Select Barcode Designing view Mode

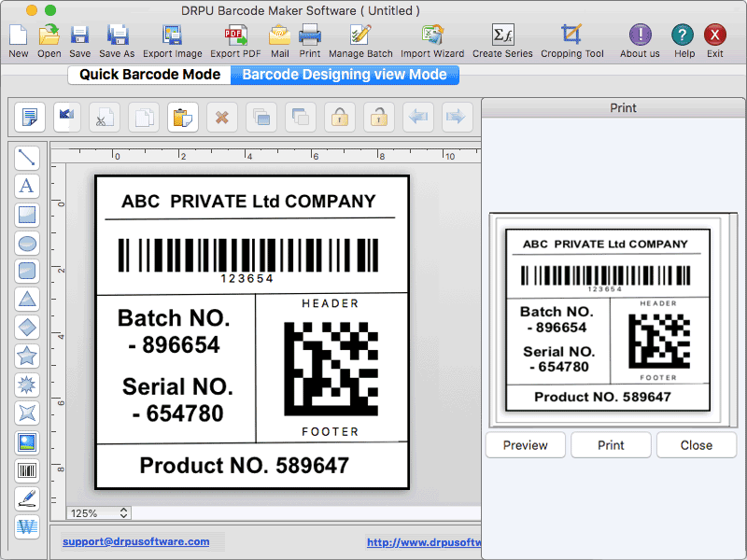(x=345, y=74)
